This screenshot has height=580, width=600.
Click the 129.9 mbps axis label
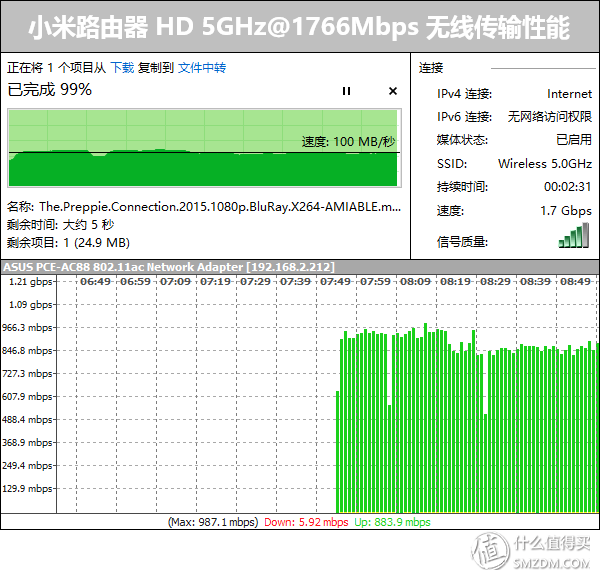click(x=27, y=489)
